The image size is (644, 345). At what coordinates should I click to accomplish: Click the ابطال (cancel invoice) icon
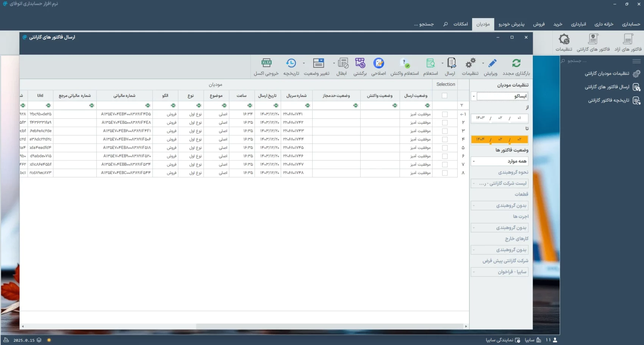[343, 63]
